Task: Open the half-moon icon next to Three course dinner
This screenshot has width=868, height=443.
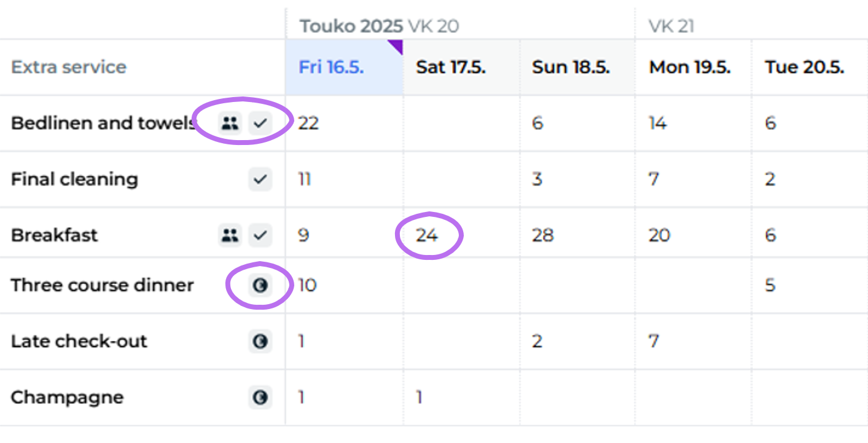Action: (260, 284)
